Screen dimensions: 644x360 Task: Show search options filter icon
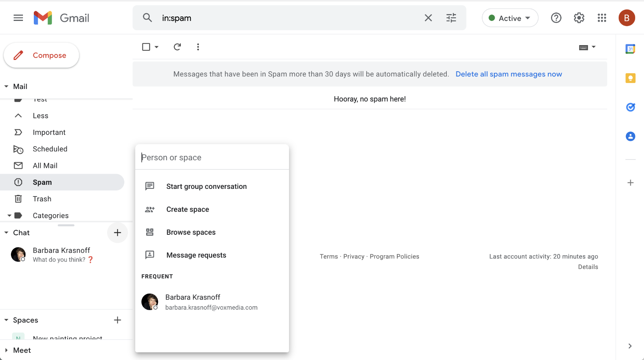pos(451,18)
